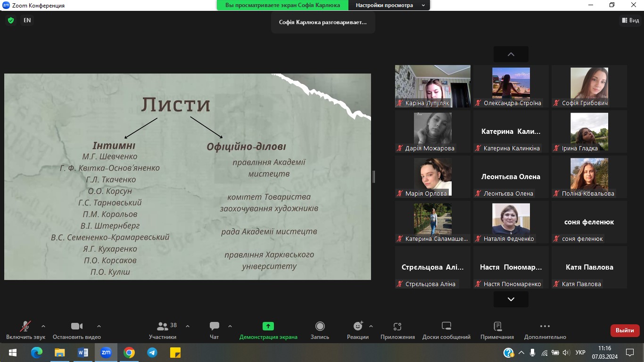The image size is (644, 362).
Task: Start recording with the Запись icon
Action: [320, 326]
